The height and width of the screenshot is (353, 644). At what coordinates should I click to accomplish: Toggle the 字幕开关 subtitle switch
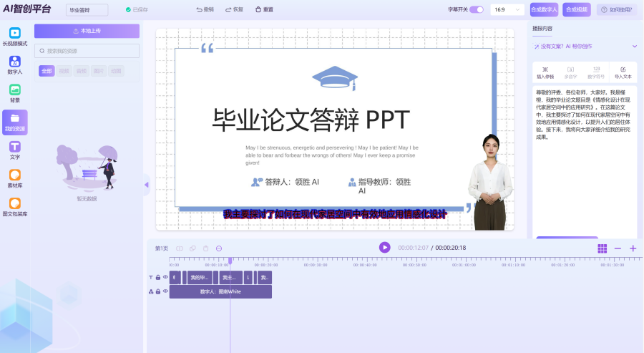click(x=476, y=10)
